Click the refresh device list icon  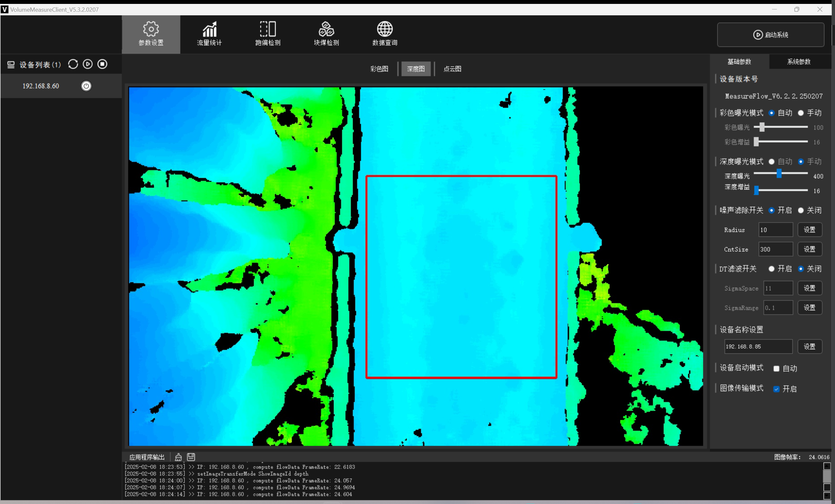coord(73,64)
